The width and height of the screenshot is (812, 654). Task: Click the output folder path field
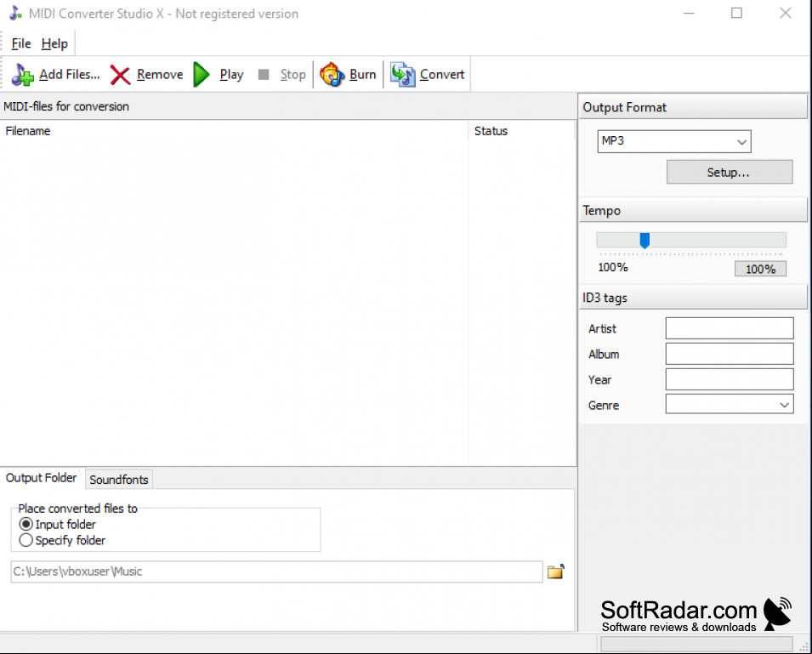[x=276, y=572]
